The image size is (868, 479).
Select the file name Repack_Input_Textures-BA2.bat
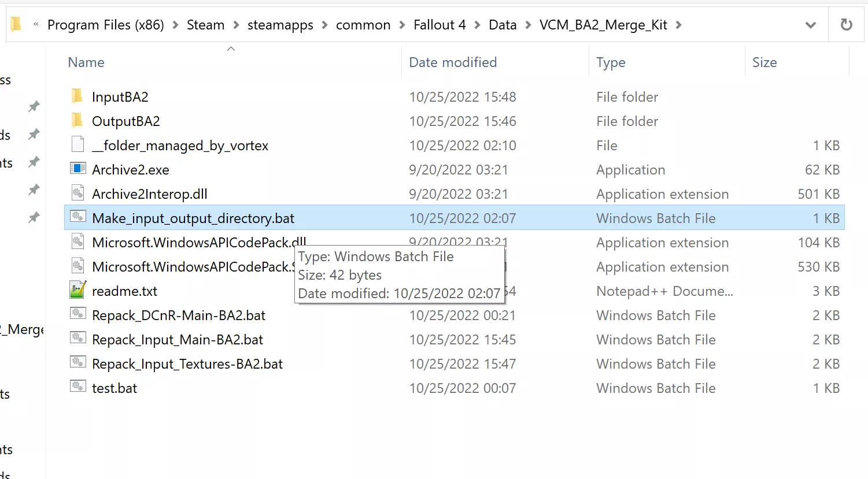click(187, 363)
